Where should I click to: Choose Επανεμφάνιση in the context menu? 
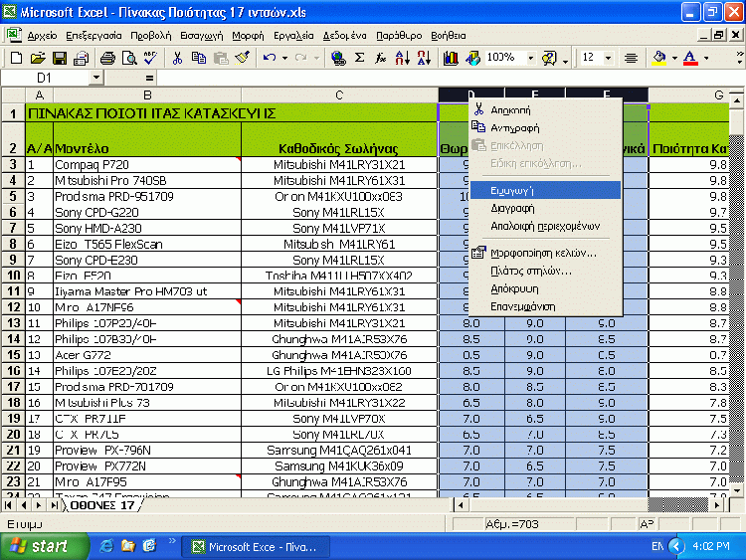(x=545, y=307)
